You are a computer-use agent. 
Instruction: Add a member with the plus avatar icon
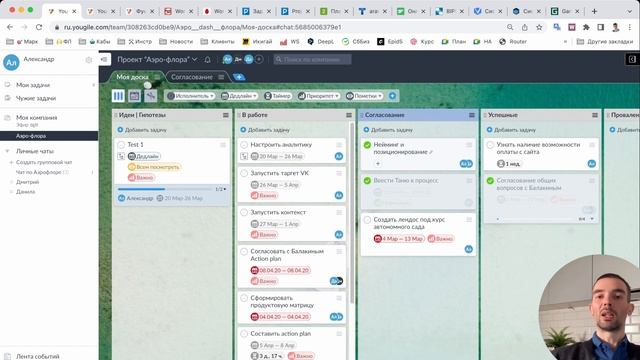[x=259, y=60]
